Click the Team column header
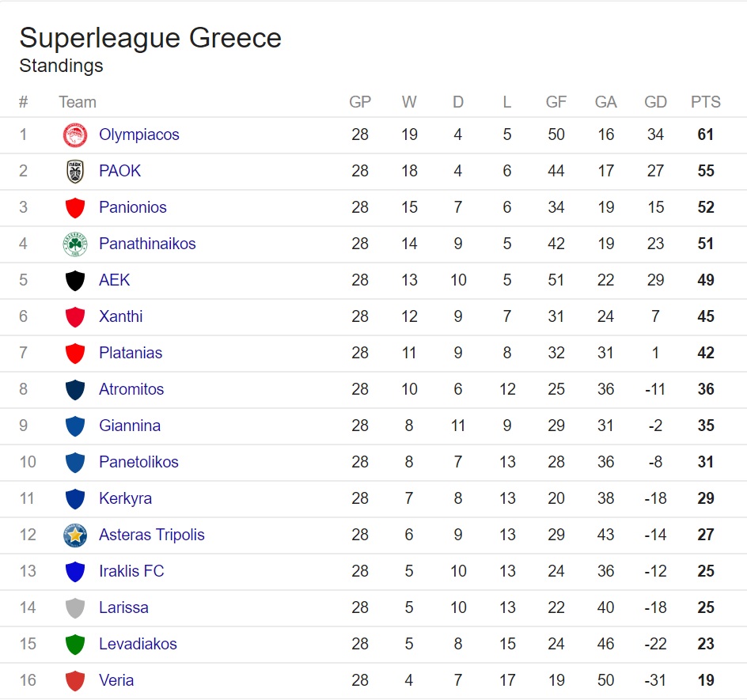747x700 pixels. (x=78, y=102)
